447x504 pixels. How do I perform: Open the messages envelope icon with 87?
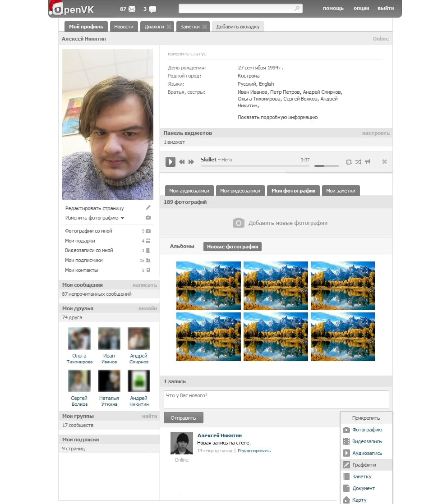(x=132, y=9)
